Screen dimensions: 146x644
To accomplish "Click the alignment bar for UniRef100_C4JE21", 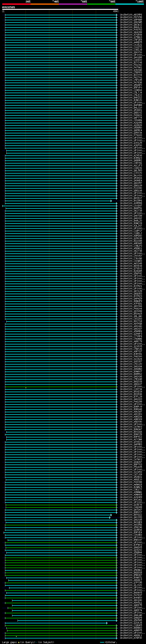I will (x=61, y=45).
